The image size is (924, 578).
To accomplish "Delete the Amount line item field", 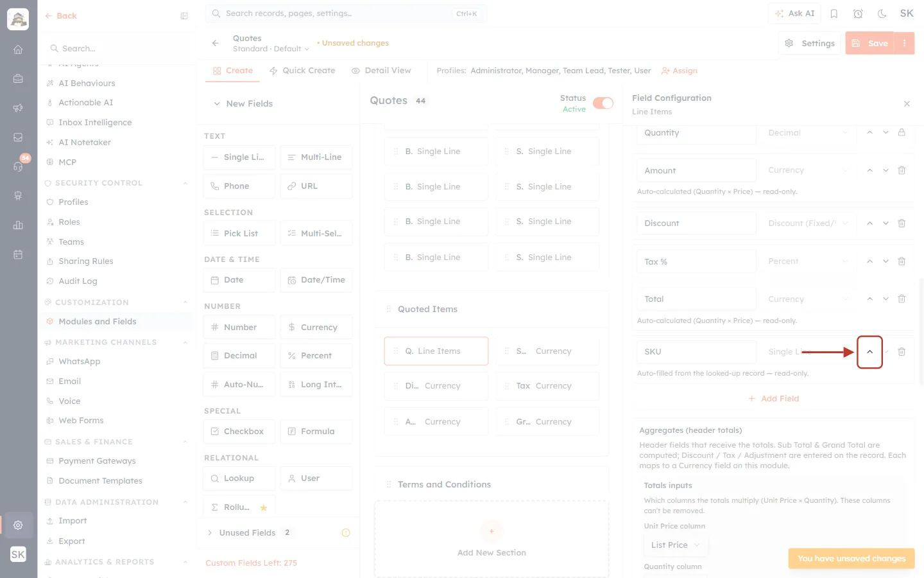I will (902, 170).
